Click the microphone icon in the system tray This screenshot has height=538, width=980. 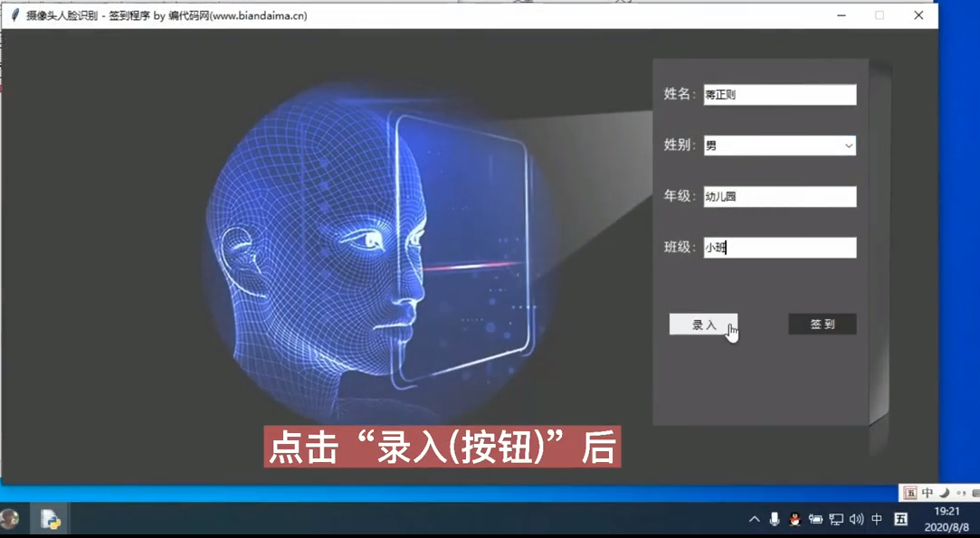tap(775, 519)
